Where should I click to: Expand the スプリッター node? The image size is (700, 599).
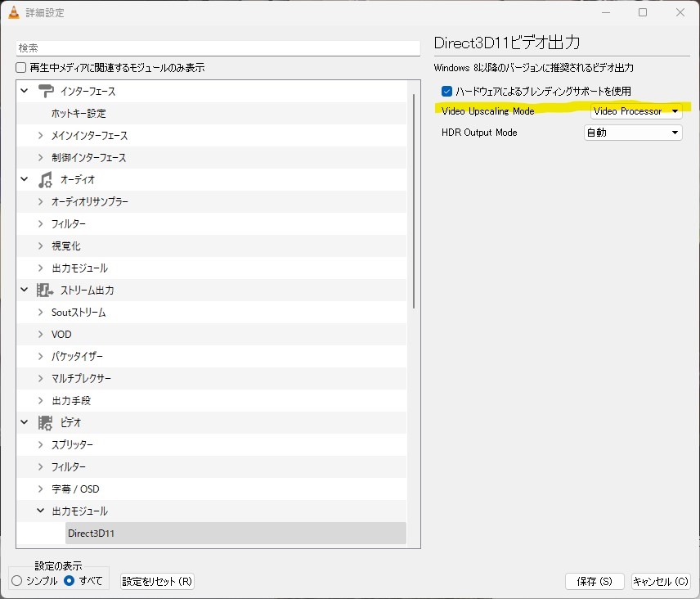click(41, 444)
